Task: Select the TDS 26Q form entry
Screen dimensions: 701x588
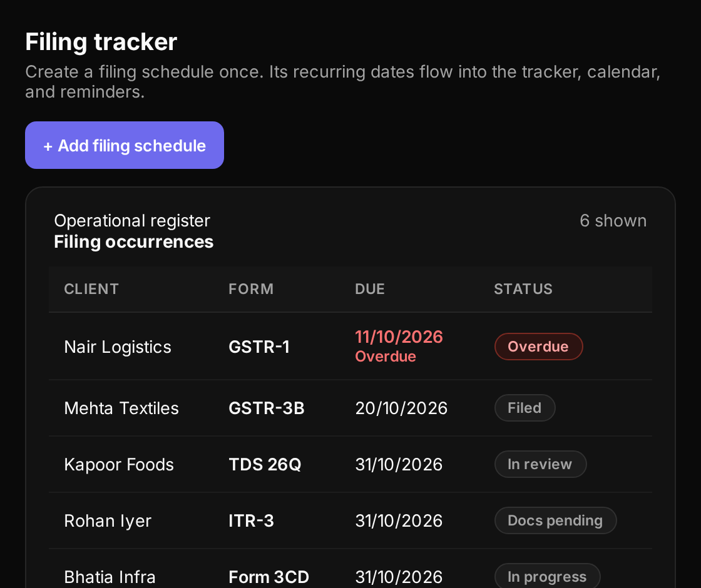Action: coord(265,464)
